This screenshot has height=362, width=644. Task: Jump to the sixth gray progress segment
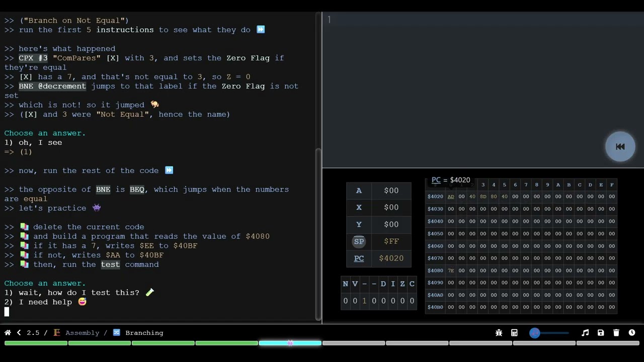click(354, 343)
